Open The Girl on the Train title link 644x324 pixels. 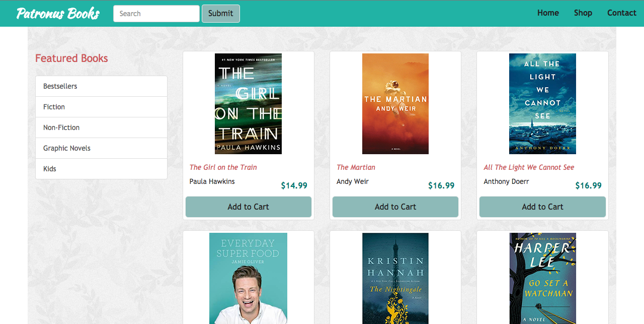click(223, 167)
